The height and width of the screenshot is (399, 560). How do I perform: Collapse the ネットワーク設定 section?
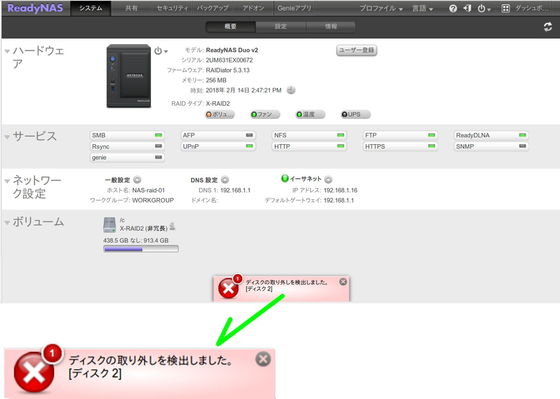pos(7,181)
